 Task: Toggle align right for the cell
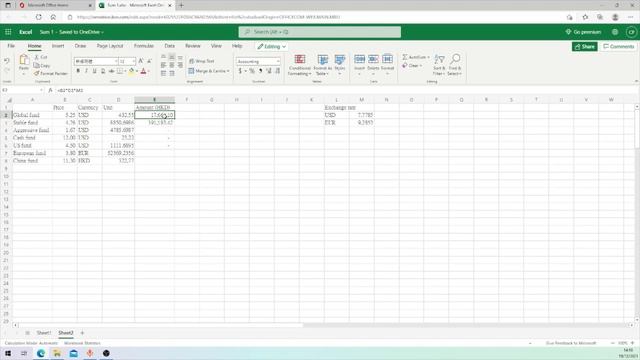(180, 65)
